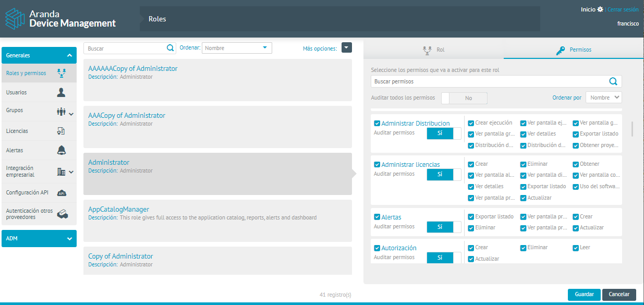The width and height of the screenshot is (644, 305).
Task: Select the AAAAAACopy of Administrator role
Action: 217,80
